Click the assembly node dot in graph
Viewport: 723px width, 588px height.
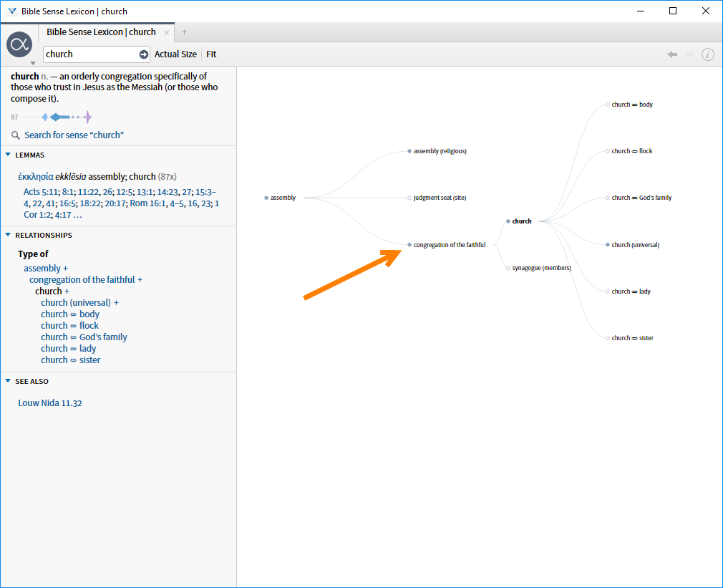(x=266, y=198)
